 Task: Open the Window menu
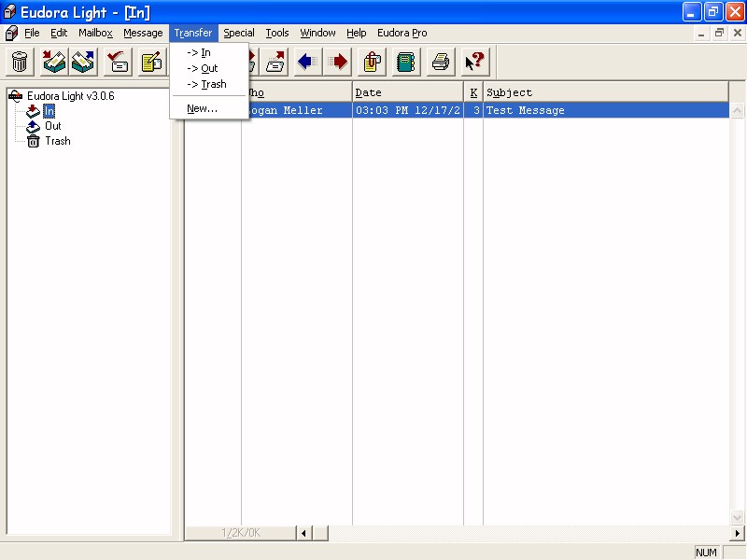click(x=317, y=33)
